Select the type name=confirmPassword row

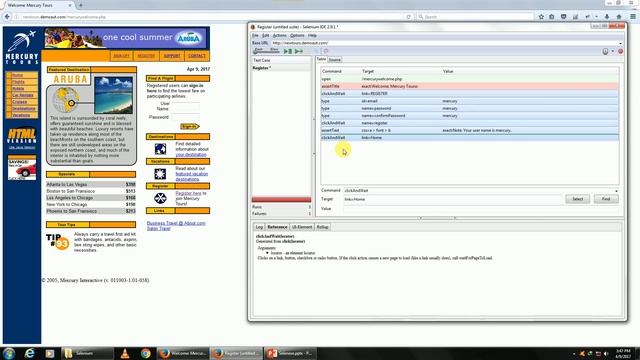tap(469, 116)
